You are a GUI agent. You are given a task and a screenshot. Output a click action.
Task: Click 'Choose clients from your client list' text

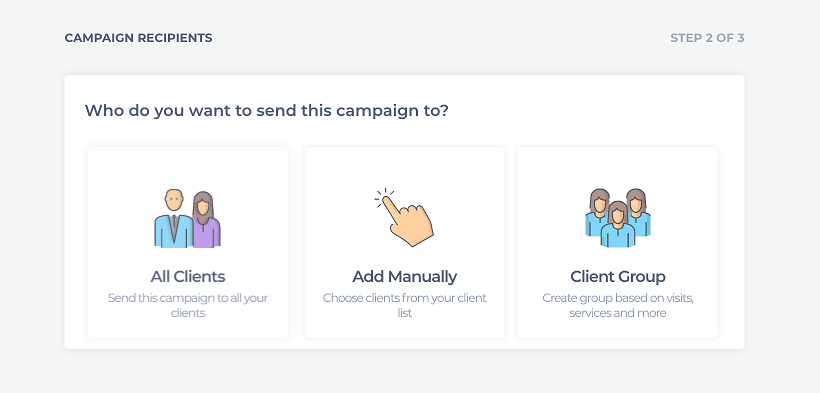404,306
